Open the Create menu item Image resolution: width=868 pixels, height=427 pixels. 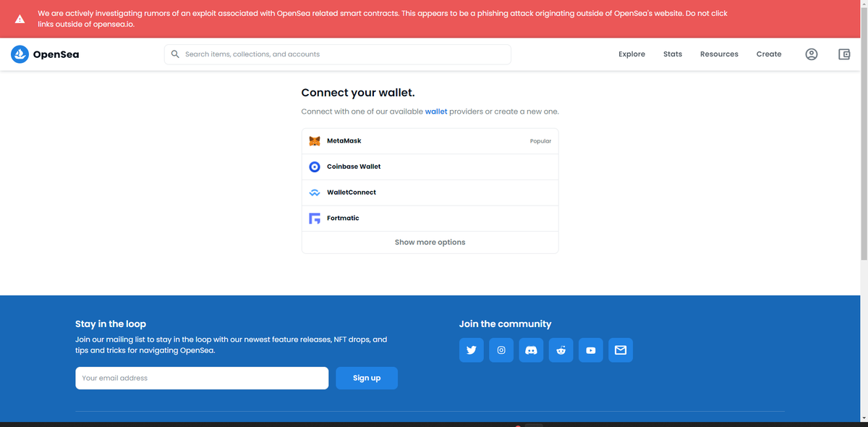pos(769,54)
